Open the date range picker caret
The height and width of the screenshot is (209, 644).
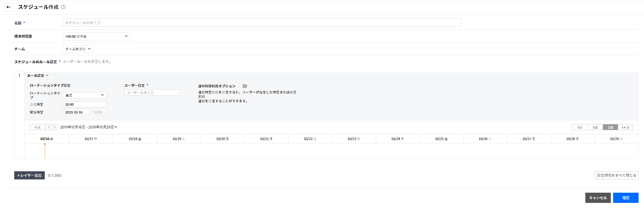pos(116,127)
